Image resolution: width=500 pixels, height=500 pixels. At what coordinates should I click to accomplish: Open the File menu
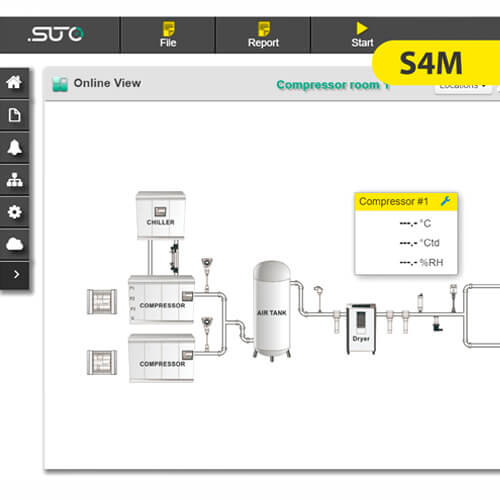click(168, 35)
